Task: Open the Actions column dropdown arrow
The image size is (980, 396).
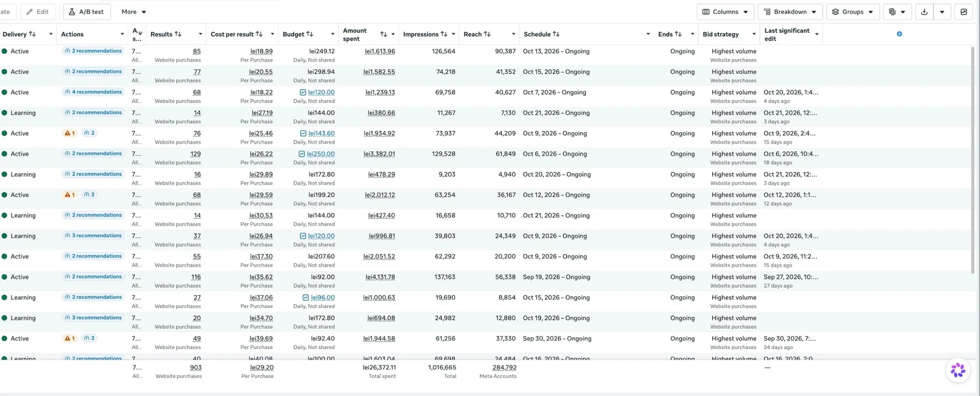Action: tap(122, 34)
